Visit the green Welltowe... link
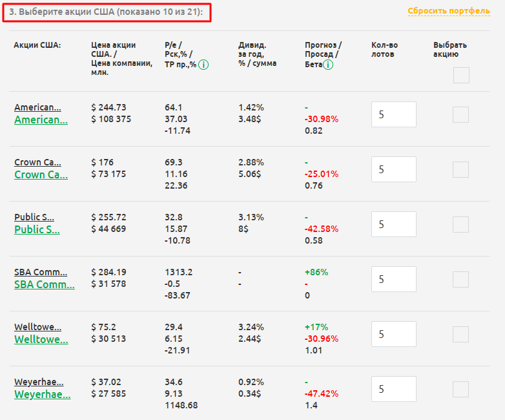This screenshot has height=420, width=505. tap(41, 339)
